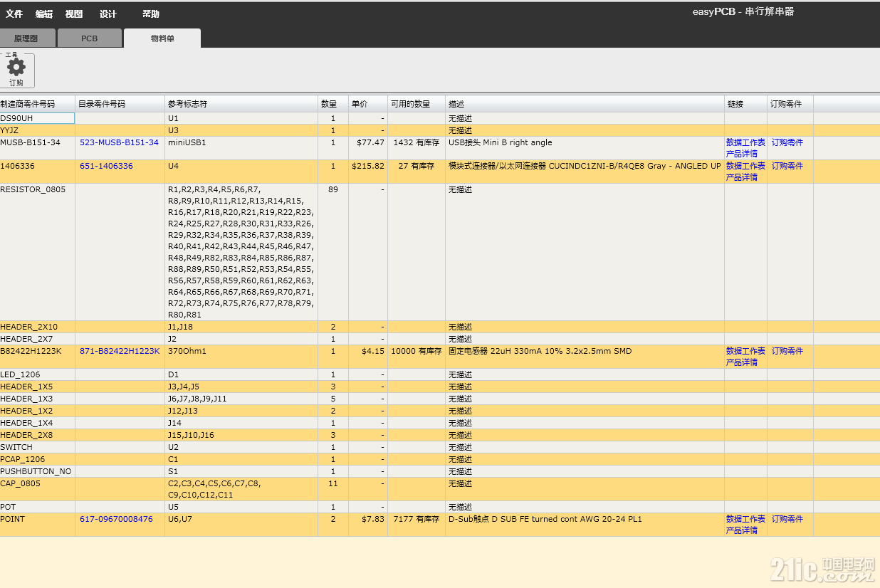Open catalog link 617-09670008476
This screenshot has width=880, height=588.
116,519
